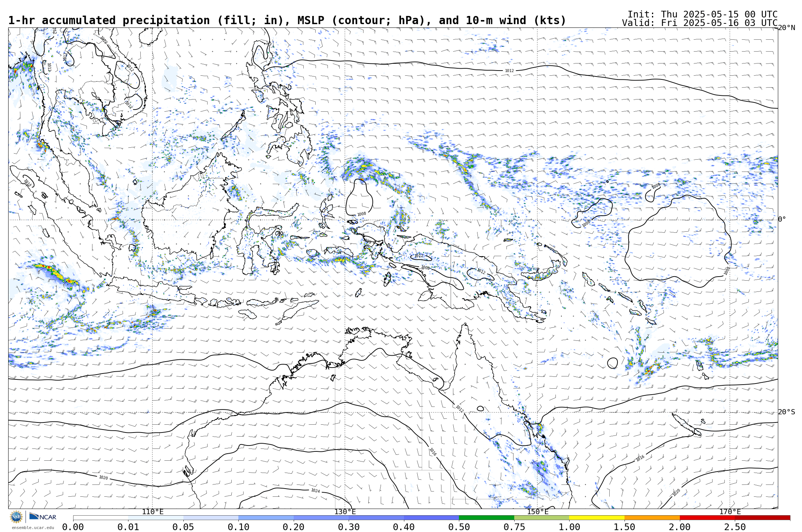Click the 0.00 colorbar tick label
Screen dimensions: 802x532
73,527
